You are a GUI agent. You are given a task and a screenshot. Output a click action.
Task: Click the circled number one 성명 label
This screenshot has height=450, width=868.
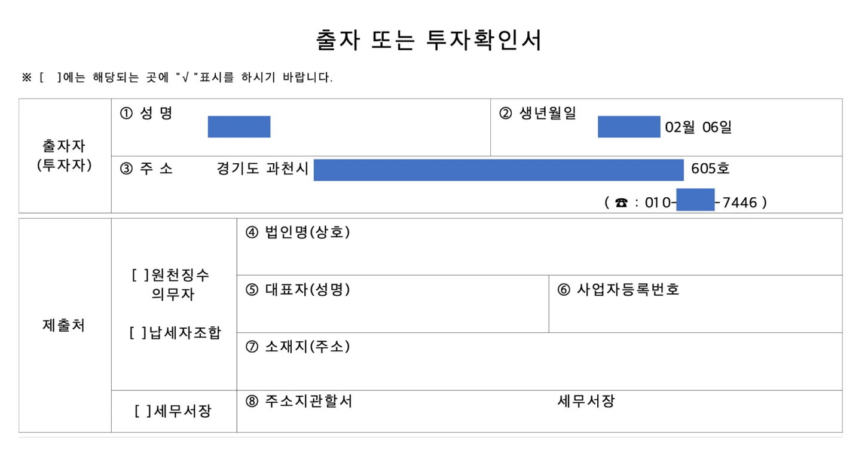(146, 114)
